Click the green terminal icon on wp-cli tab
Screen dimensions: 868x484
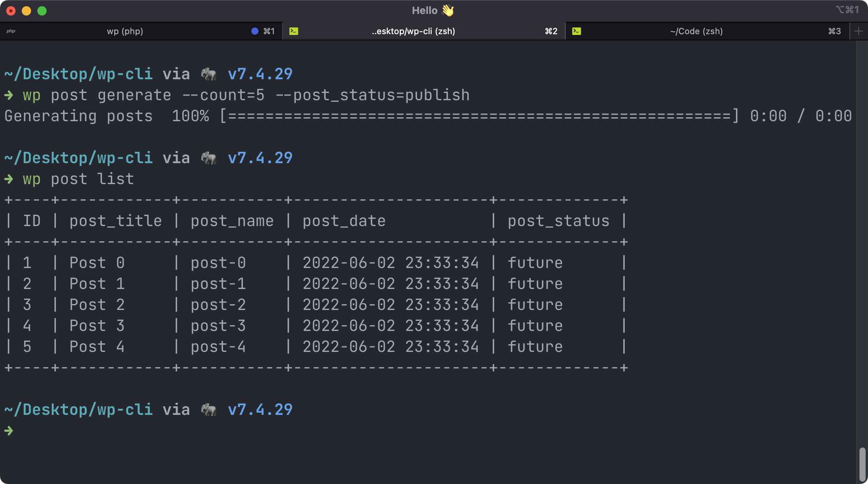tap(294, 31)
